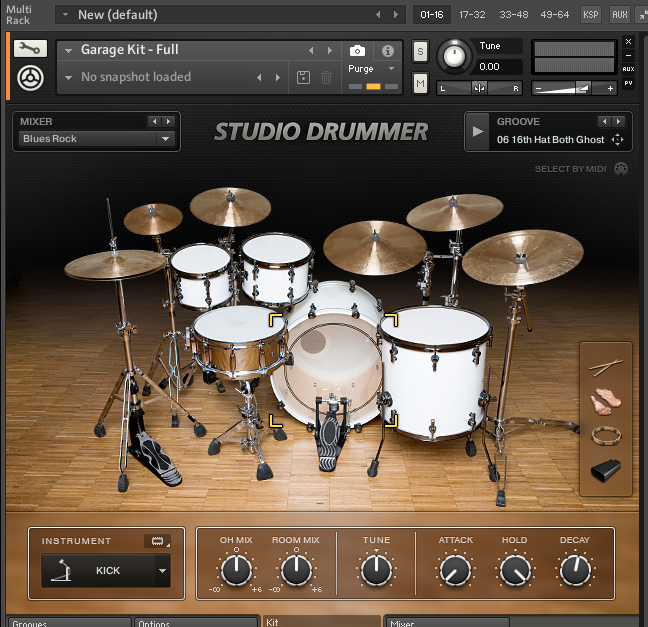Go to previous mixer preset
648x627 pixels.
[155, 122]
